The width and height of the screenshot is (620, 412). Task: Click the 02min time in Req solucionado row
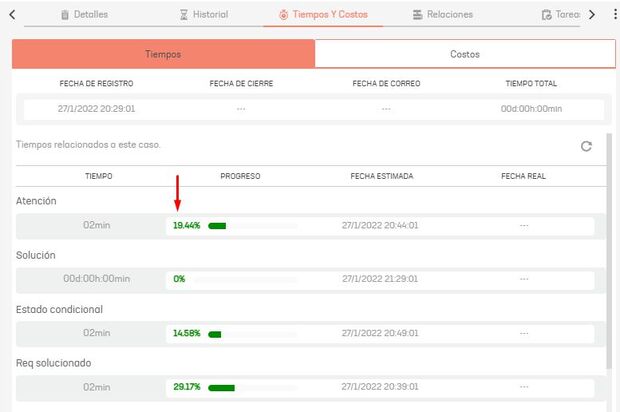pos(96,387)
